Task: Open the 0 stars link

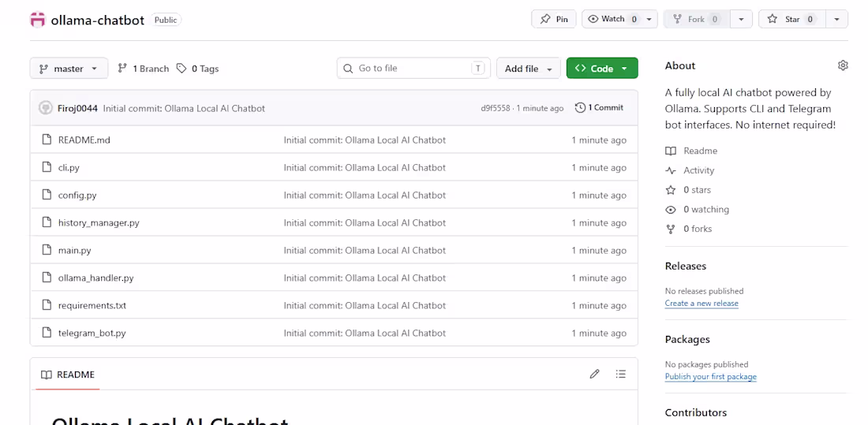Action: 697,190
